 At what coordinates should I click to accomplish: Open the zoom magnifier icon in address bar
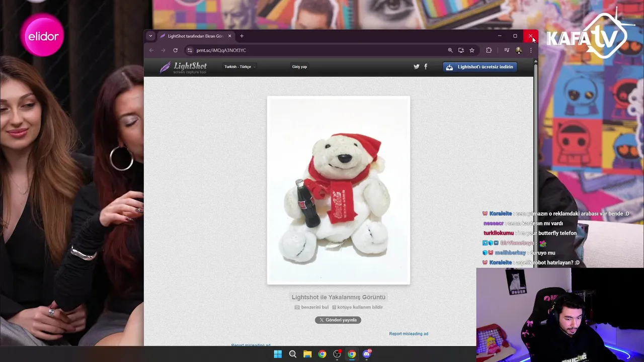coord(450,50)
